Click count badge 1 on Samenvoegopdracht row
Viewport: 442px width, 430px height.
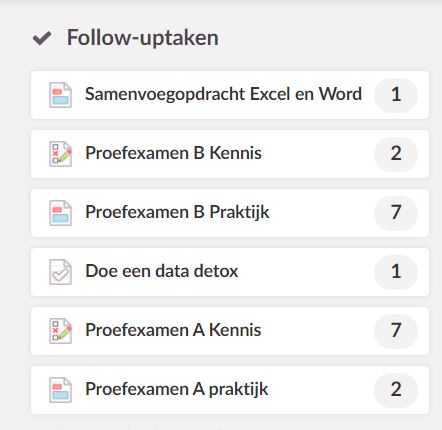tap(396, 95)
